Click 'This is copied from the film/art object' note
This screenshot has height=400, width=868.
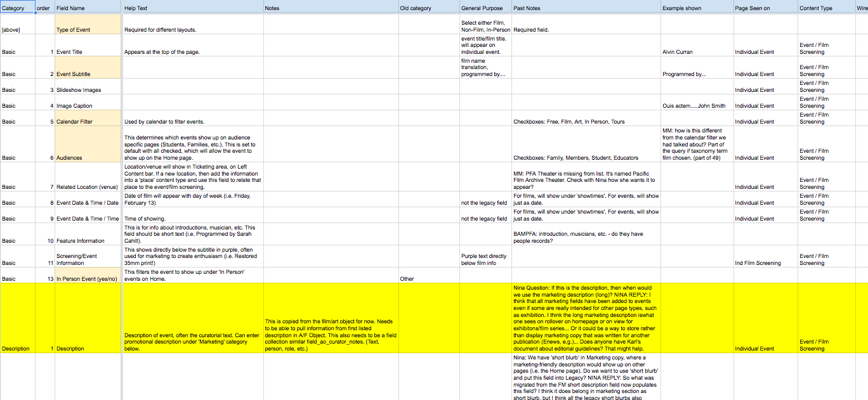click(331, 318)
